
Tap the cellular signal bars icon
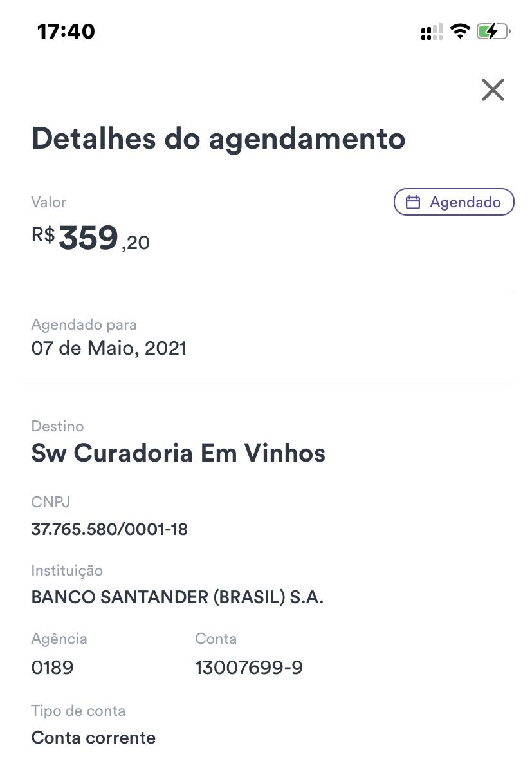coord(432,31)
